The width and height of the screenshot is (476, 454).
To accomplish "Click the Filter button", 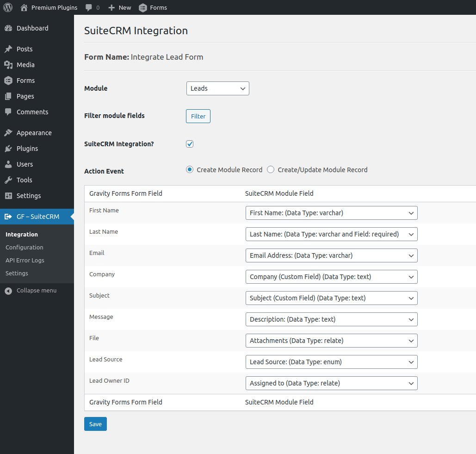I will click(198, 116).
